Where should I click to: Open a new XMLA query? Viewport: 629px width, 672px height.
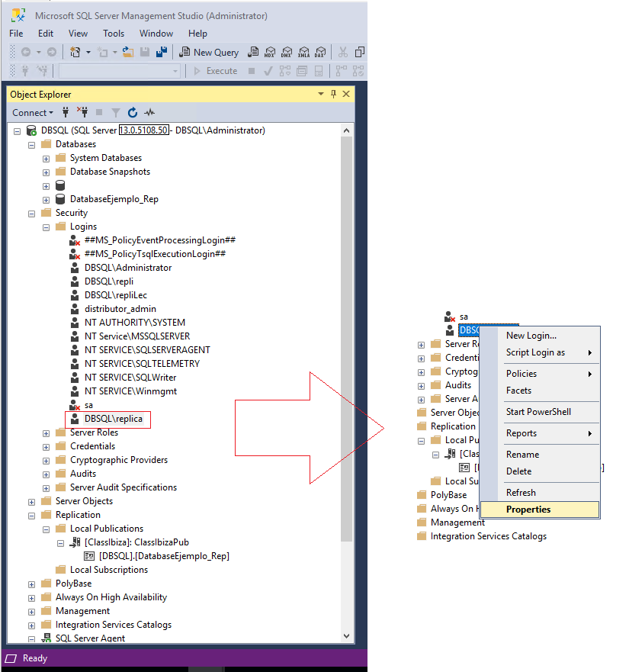point(304,52)
